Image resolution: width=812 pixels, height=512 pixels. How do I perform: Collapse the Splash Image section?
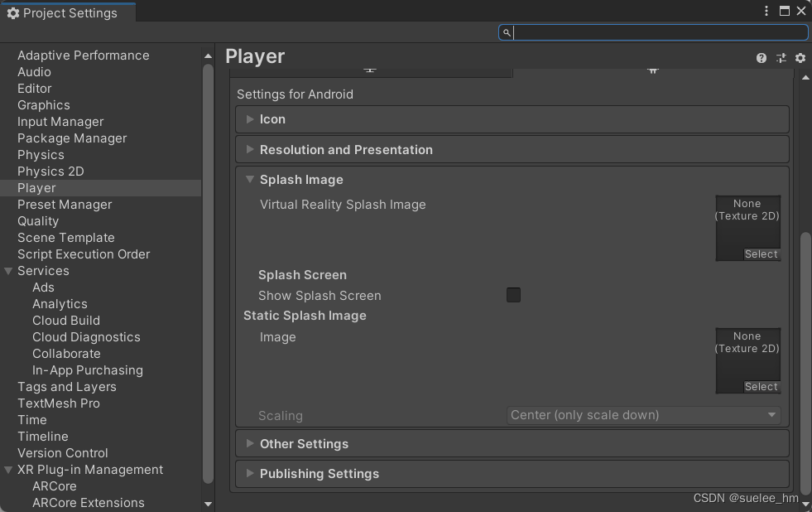(x=250, y=179)
